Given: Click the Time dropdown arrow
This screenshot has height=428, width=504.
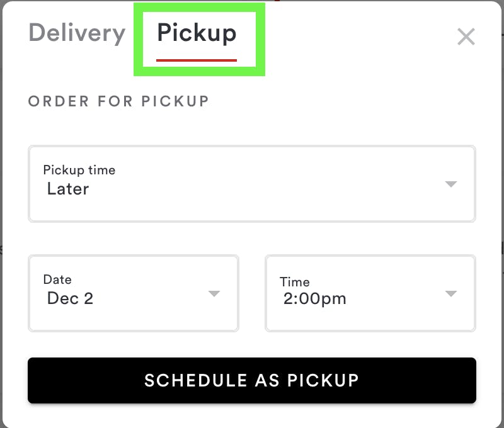Looking at the screenshot, I should tap(450, 294).
